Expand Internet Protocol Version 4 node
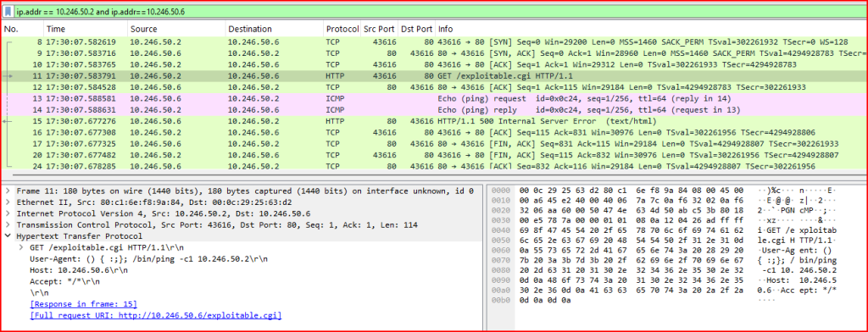The height and width of the screenshot is (332, 868). click(7, 213)
